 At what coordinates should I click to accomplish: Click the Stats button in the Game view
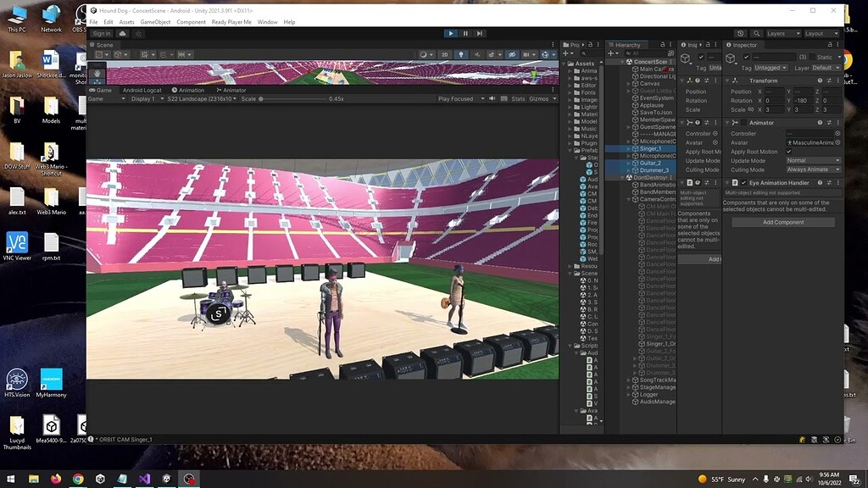click(x=518, y=98)
